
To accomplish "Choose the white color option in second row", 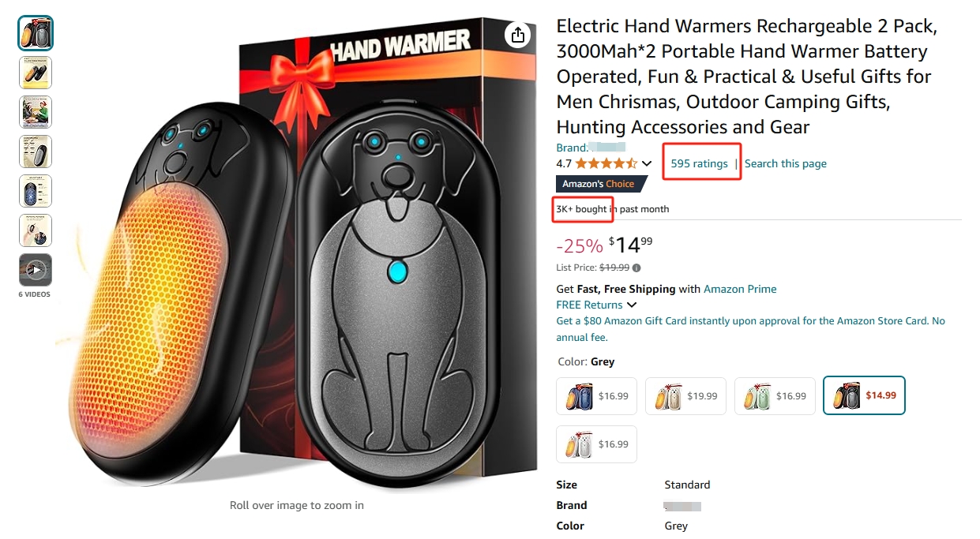I will click(597, 444).
